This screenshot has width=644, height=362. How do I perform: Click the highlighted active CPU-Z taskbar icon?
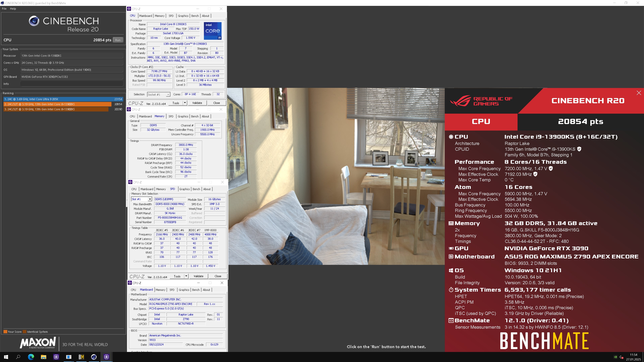(106, 357)
